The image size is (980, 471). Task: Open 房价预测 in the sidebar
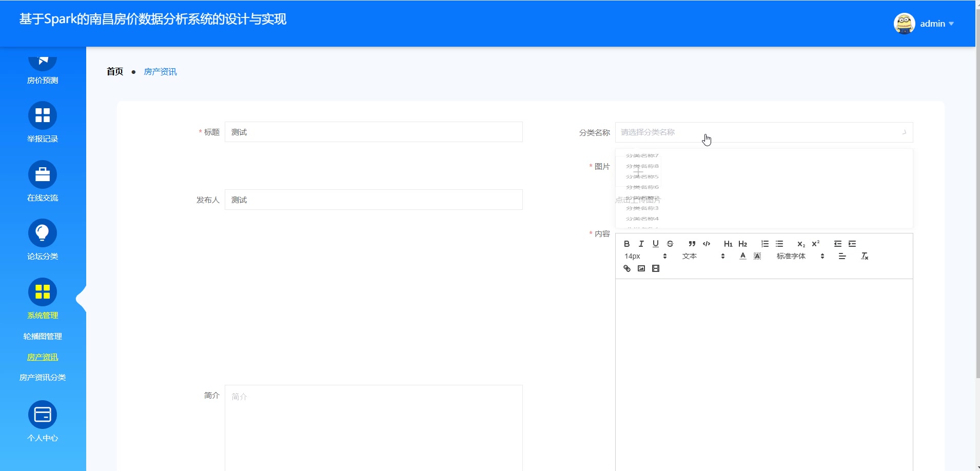click(43, 71)
